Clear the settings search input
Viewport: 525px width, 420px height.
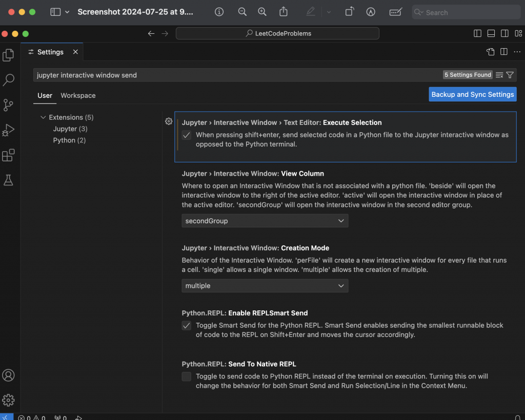point(499,75)
